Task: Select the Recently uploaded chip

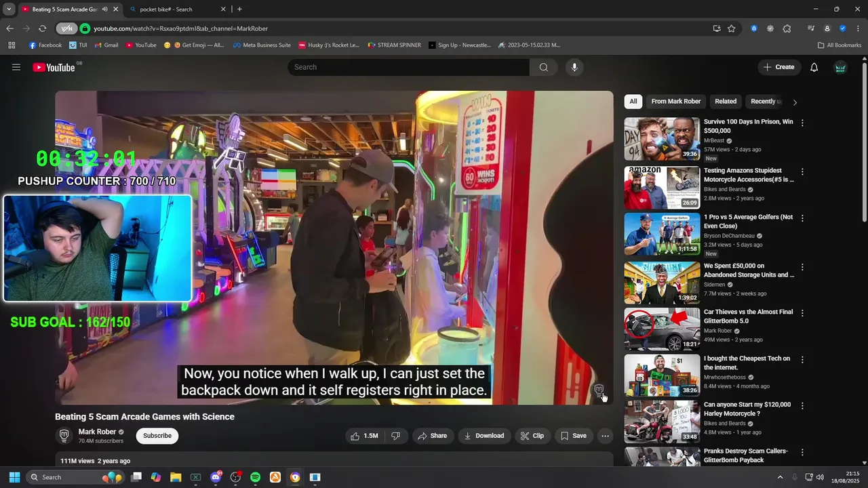Action: (766, 102)
